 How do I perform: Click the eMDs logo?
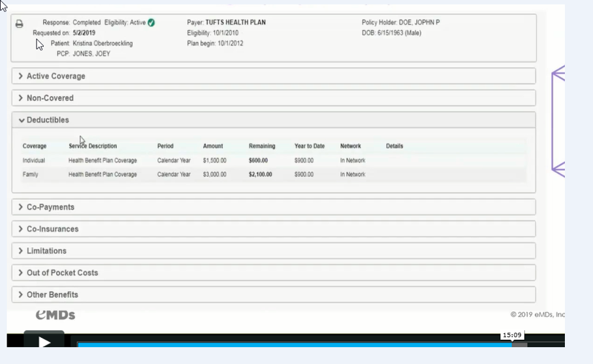(x=56, y=315)
